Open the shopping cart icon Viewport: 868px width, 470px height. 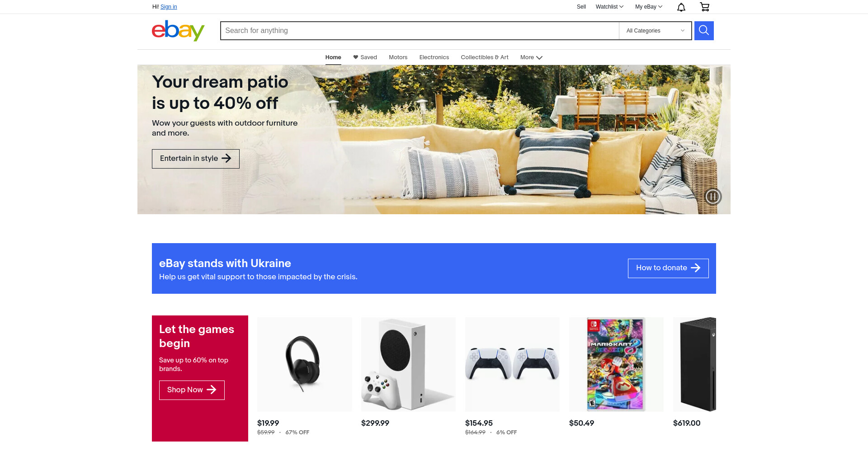(704, 7)
